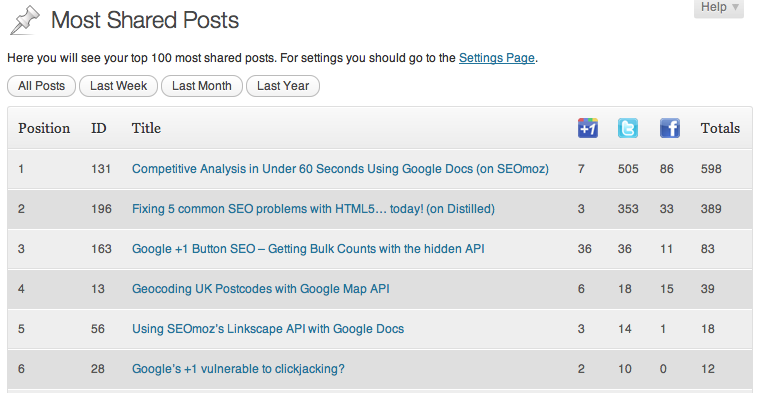The height and width of the screenshot is (393, 761).
Task: Click Twitter count 505
Action: [628, 169]
